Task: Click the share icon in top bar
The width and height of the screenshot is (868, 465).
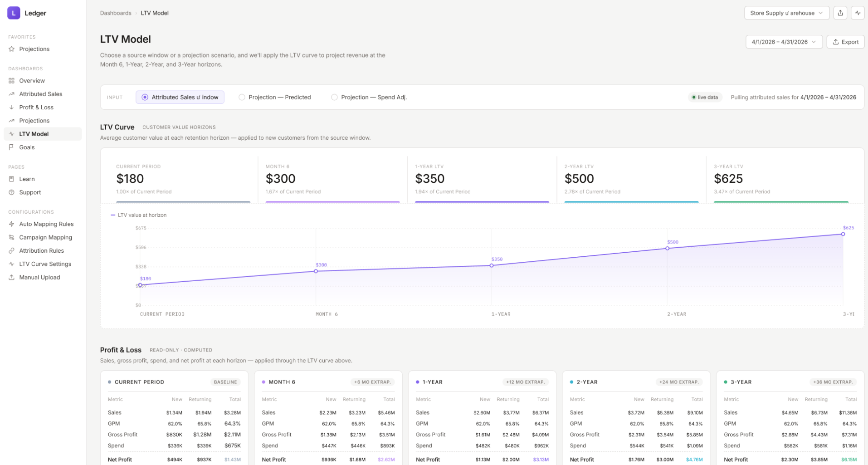Action: coord(840,13)
